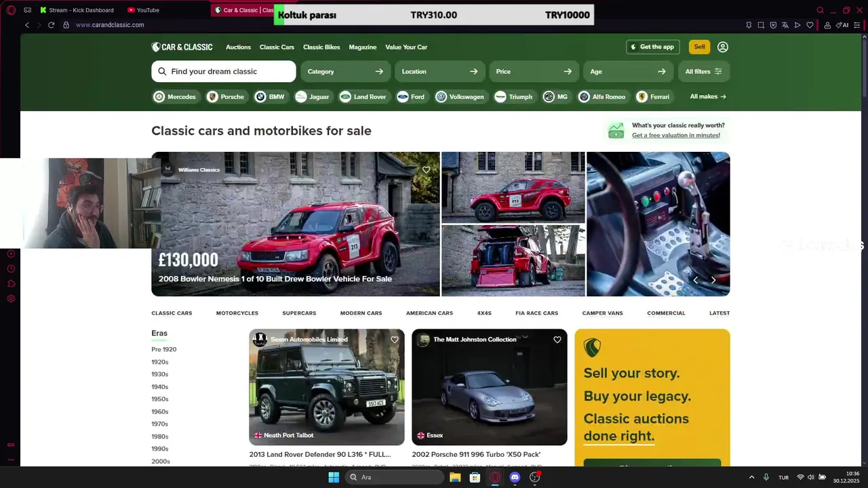The width and height of the screenshot is (868, 488).
Task: Click the yellow Sell button
Action: pyautogui.click(x=699, y=47)
